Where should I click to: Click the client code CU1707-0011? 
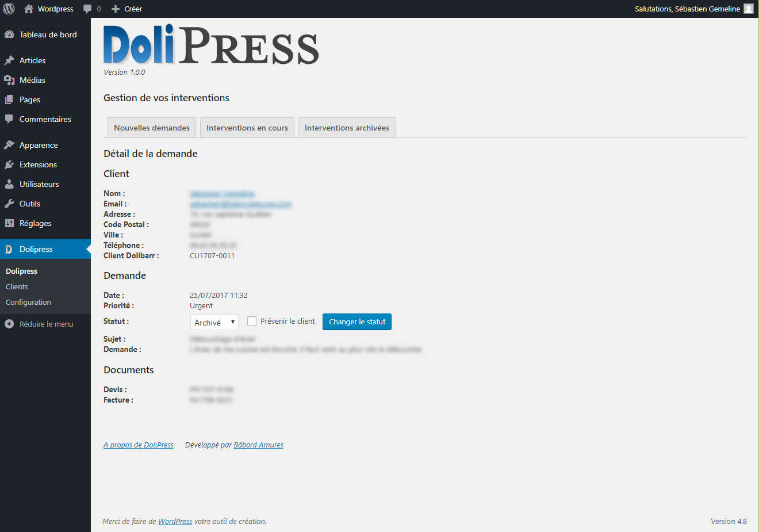[x=212, y=256]
